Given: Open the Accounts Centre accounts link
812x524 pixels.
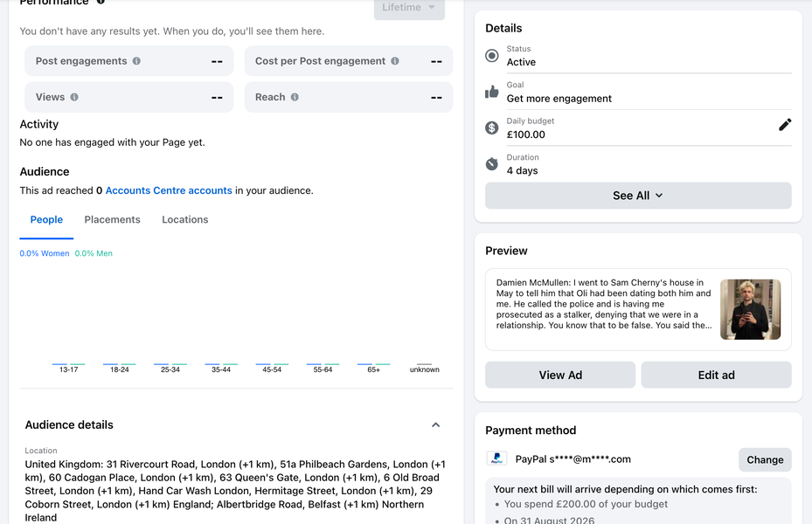Looking at the screenshot, I should [169, 190].
